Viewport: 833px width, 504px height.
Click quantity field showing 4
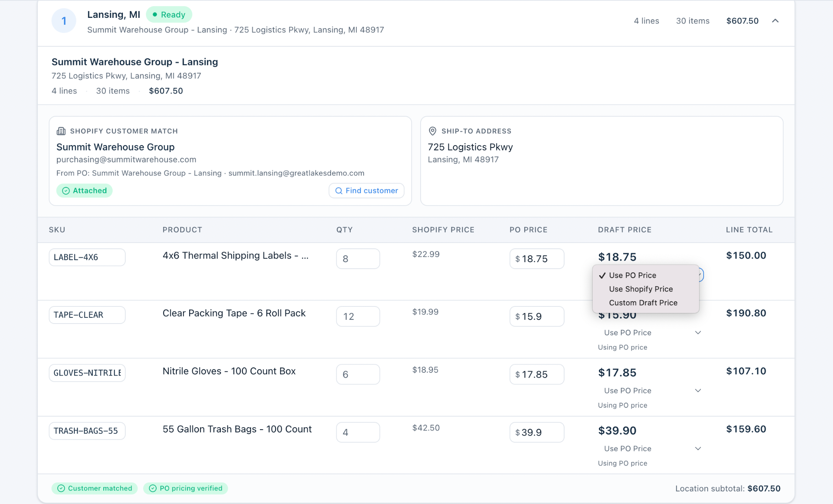point(358,432)
